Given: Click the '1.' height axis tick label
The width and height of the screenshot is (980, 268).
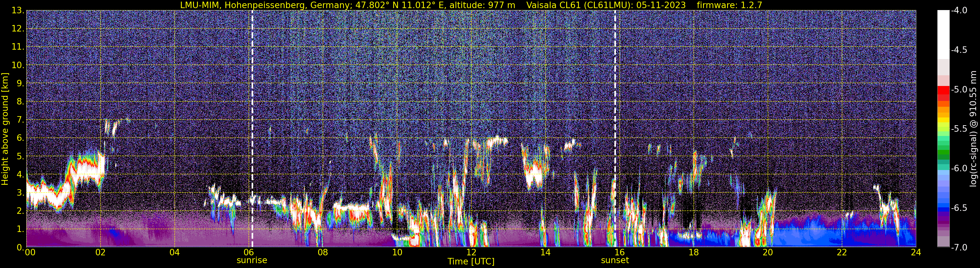Looking at the screenshot, I should click(x=20, y=229).
